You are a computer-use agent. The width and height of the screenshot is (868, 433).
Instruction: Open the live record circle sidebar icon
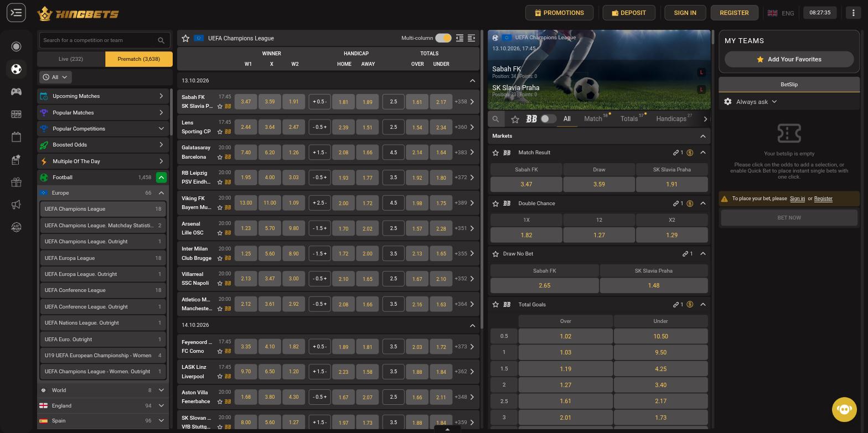click(16, 46)
